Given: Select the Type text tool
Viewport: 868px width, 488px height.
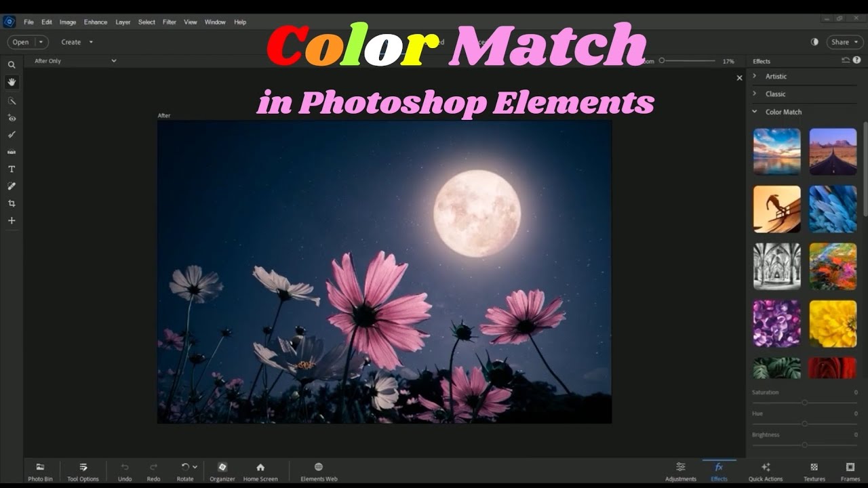Looking at the screenshot, I should tap(12, 169).
